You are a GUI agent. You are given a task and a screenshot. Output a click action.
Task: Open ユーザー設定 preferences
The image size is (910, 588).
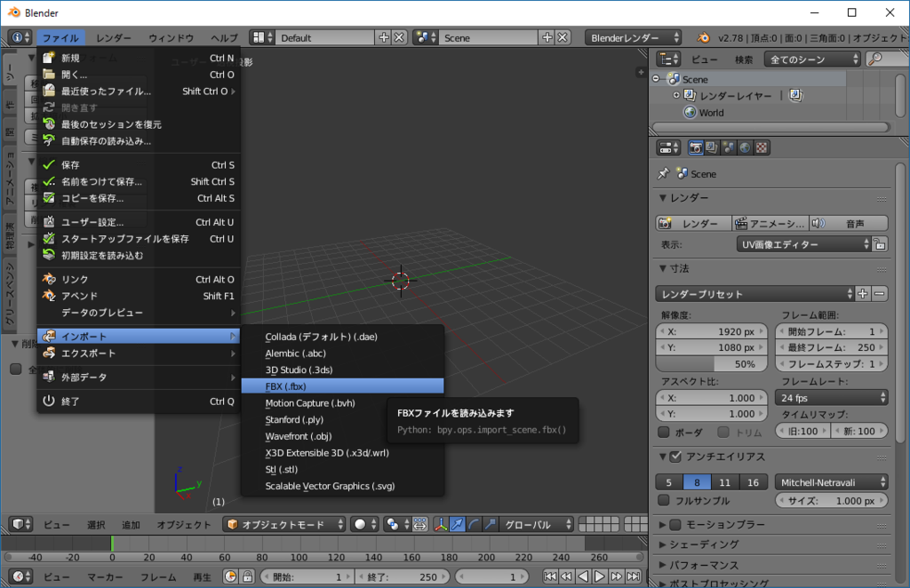pos(139,222)
